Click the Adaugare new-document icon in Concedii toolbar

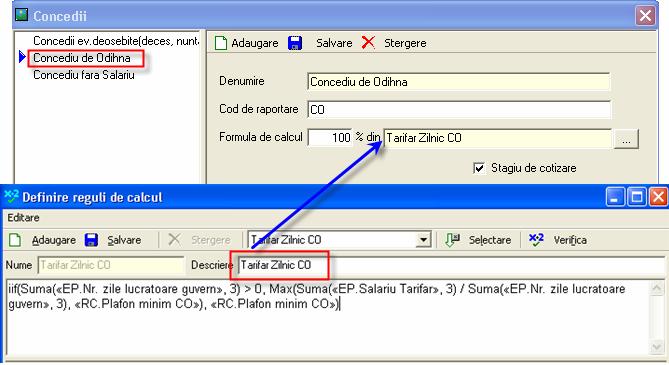pyautogui.click(x=221, y=43)
